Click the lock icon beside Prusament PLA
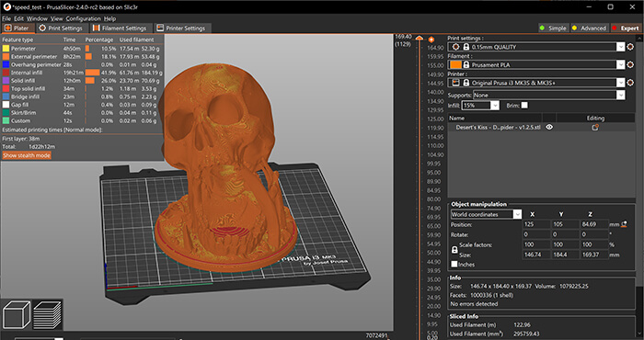The height and width of the screenshot is (340, 644). click(466, 65)
